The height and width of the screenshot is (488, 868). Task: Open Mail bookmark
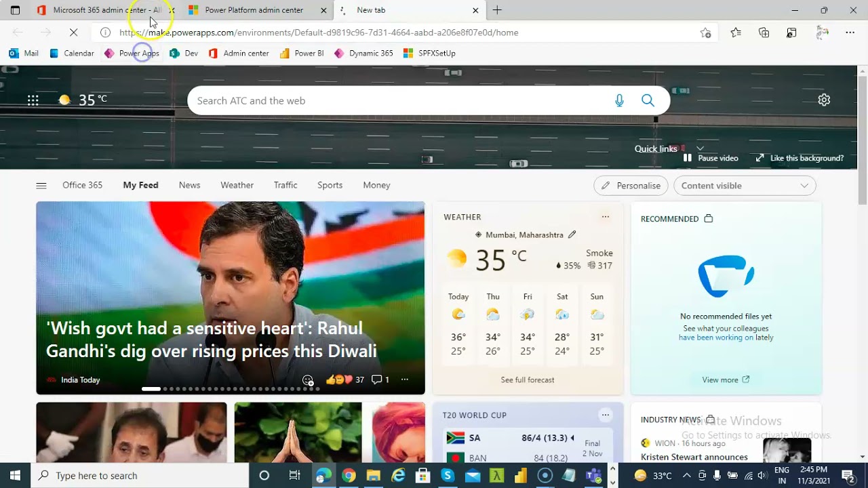coord(24,53)
